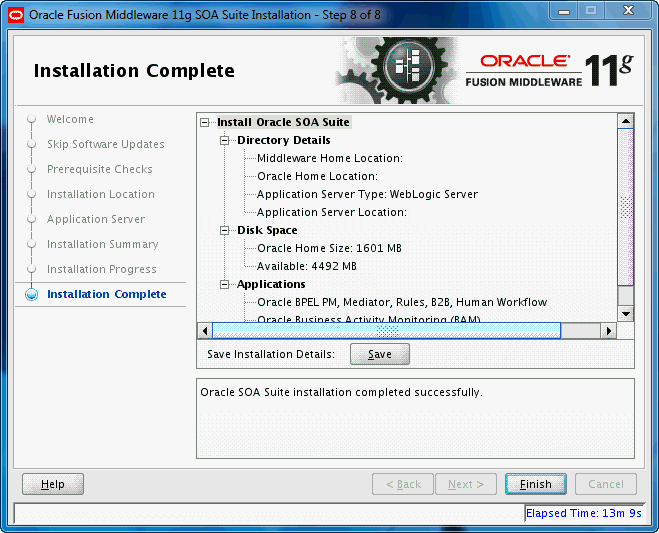The image size is (659, 533).
Task: Click the disabled Next button
Action: click(466, 484)
